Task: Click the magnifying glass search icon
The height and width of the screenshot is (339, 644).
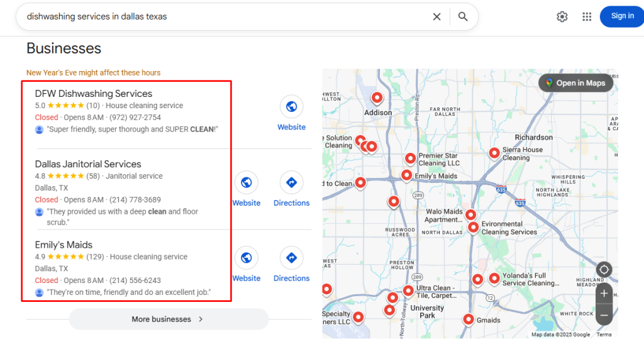Action: (463, 16)
